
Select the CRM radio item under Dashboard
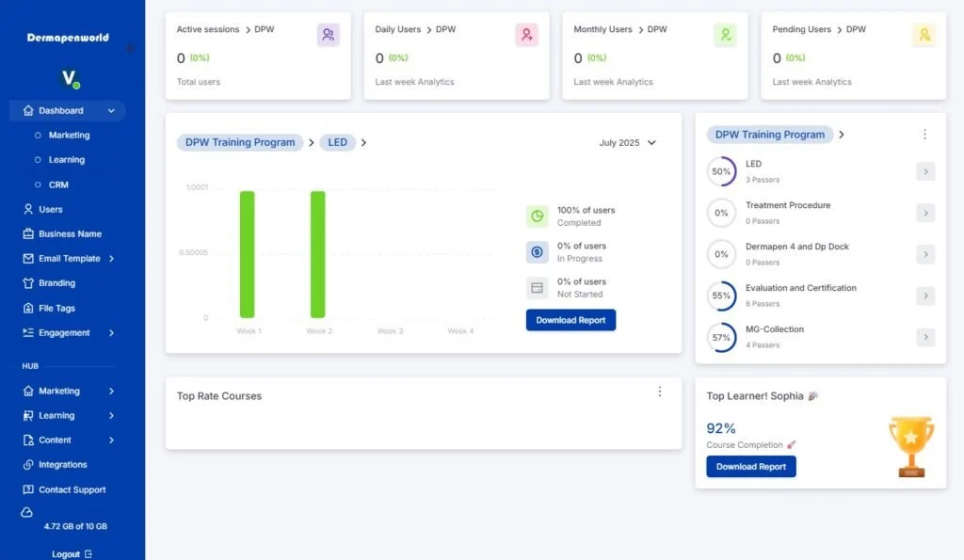(38, 184)
